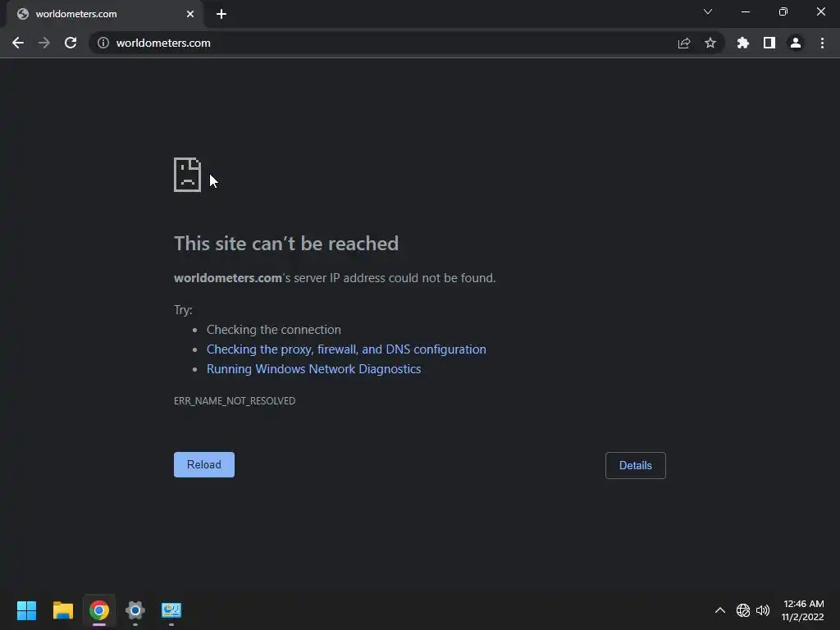Share this page icon in address bar

(683, 43)
